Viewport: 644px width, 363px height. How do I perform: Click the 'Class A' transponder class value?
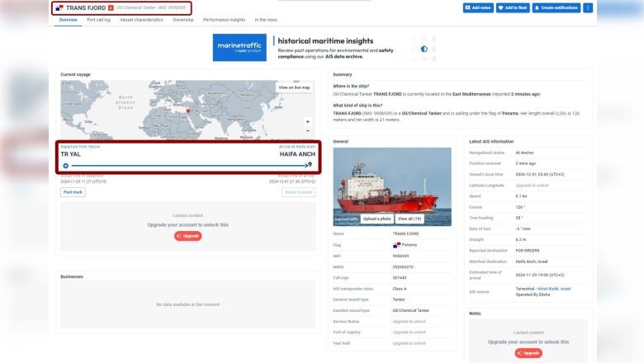[400, 289]
